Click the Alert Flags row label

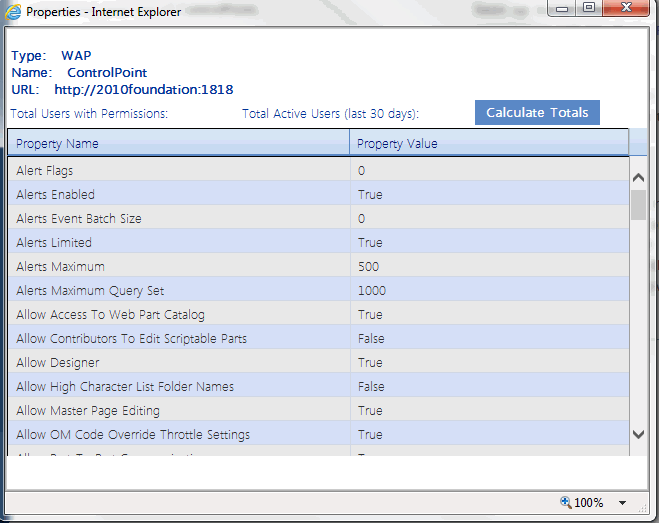(45, 171)
